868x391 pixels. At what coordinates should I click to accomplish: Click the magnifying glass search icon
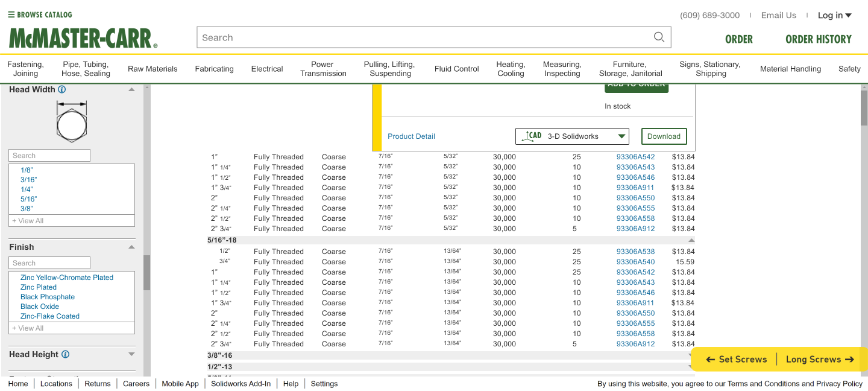point(659,37)
